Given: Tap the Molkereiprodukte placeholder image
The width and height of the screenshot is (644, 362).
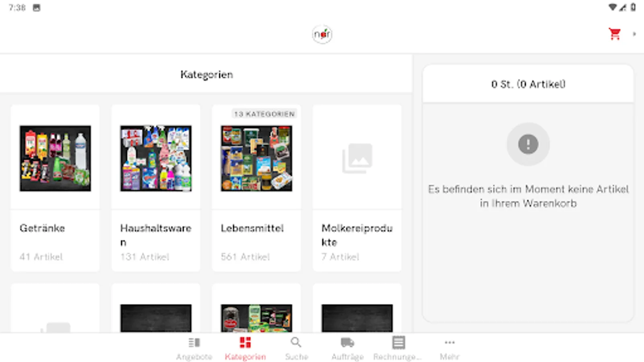Looking at the screenshot, I should (x=357, y=158).
